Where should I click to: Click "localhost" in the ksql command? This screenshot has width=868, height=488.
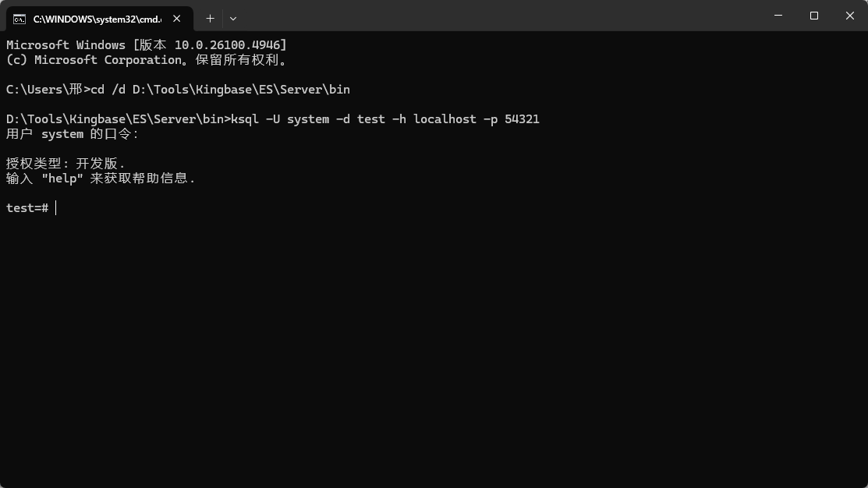click(445, 119)
